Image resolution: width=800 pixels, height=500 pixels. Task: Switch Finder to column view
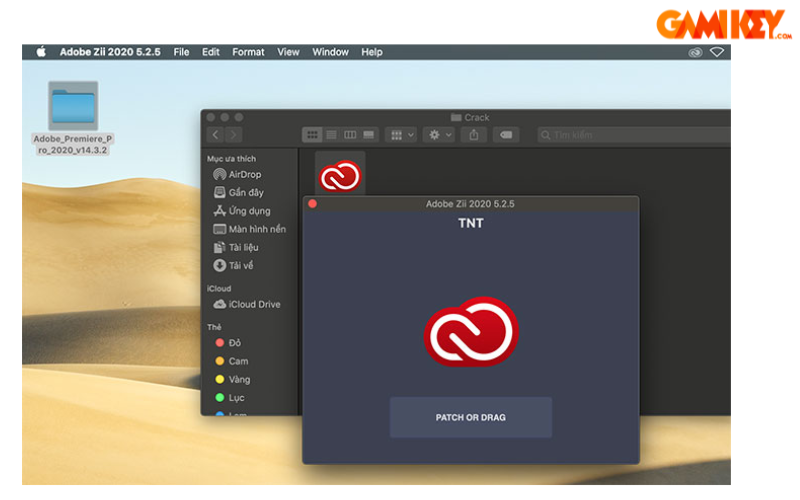point(350,135)
